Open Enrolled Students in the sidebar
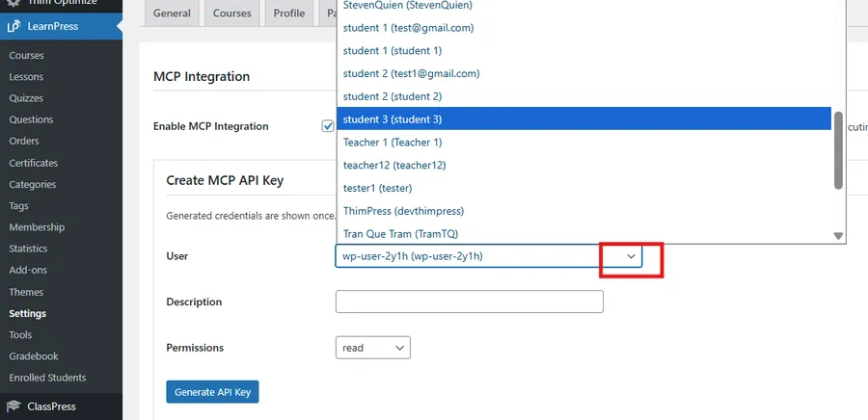 47,378
